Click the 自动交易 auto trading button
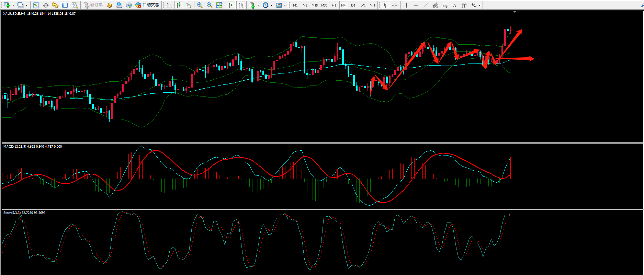This screenshot has width=644, height=275. [x=148, y=5]
